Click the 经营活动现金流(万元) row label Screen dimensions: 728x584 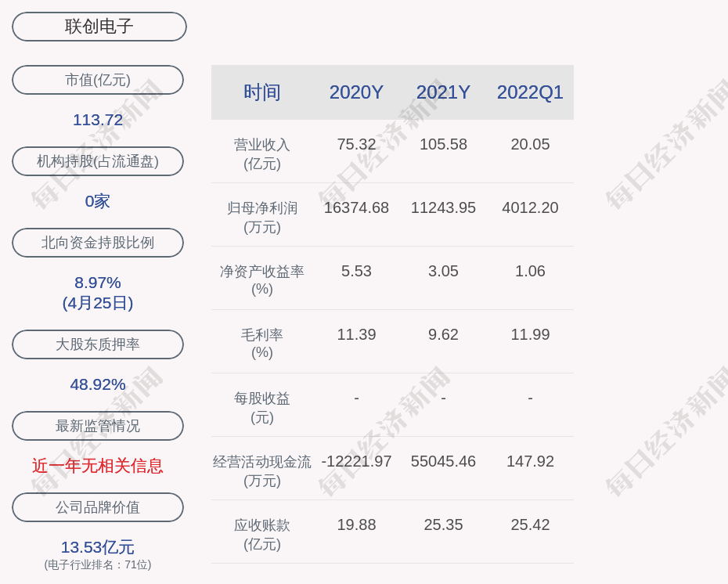(x=262, y=470)
